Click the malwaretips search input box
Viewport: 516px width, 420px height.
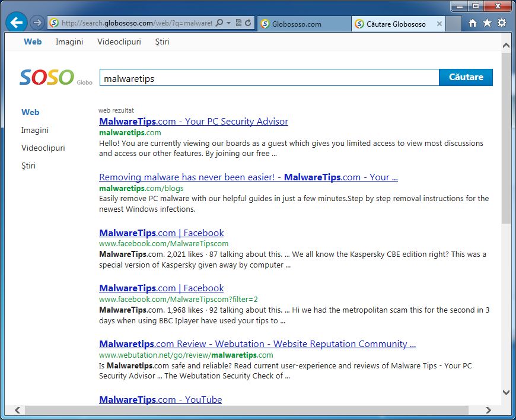(x=269, y=78)
